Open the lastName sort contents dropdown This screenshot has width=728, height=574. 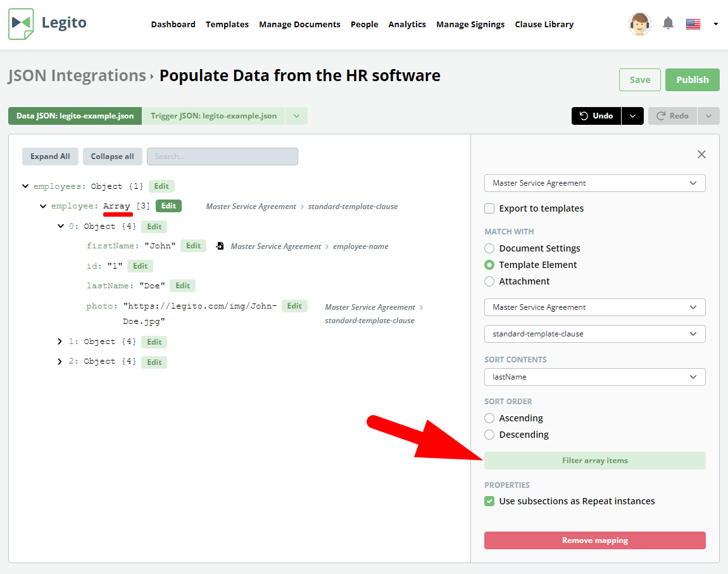[x=595, y=377]
